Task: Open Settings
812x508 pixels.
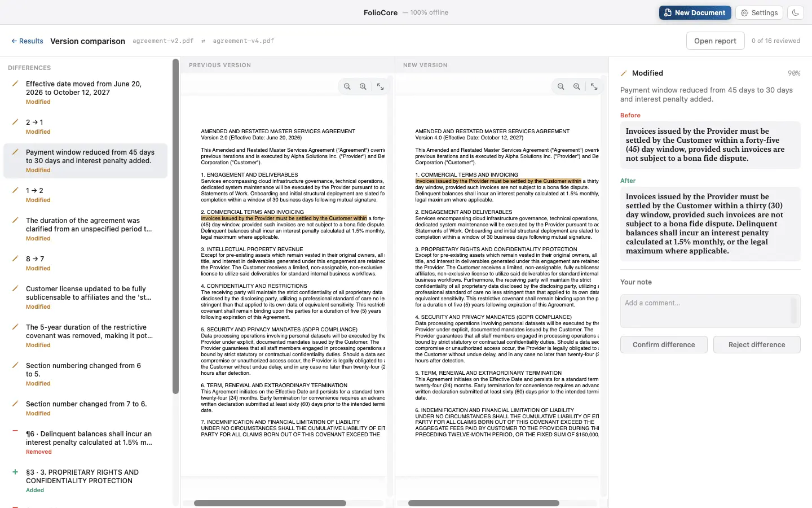Action: tap(759, 12)
